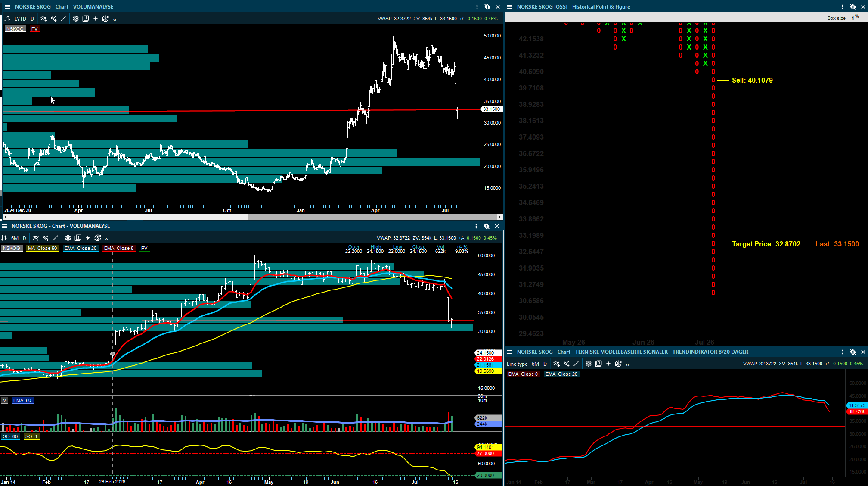Collapse lower VOLUMANALYSE toolbar with double chevron
The width and height of the screenshot is (868, 486).
(x=107, y=238)
